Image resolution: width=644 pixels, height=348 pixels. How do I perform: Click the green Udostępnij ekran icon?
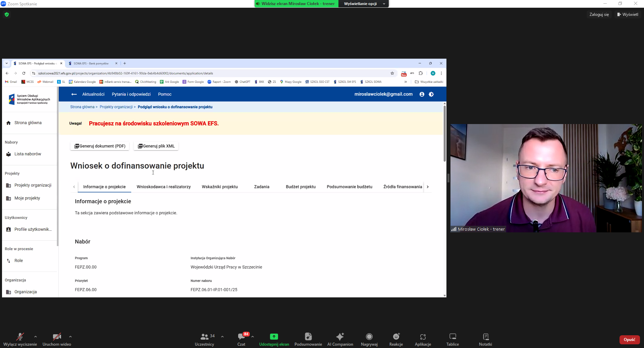coord(274,337)
